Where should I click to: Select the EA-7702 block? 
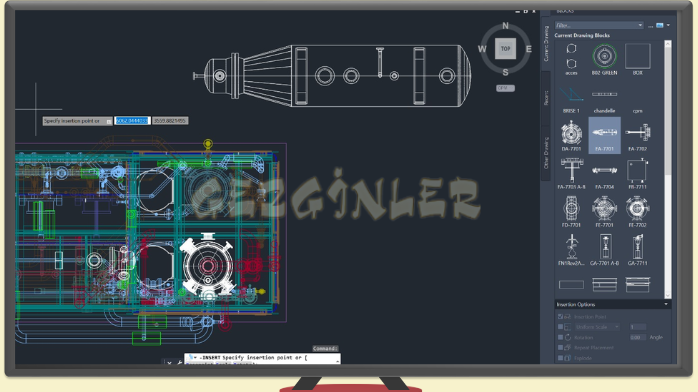click(x=637, y=136)
